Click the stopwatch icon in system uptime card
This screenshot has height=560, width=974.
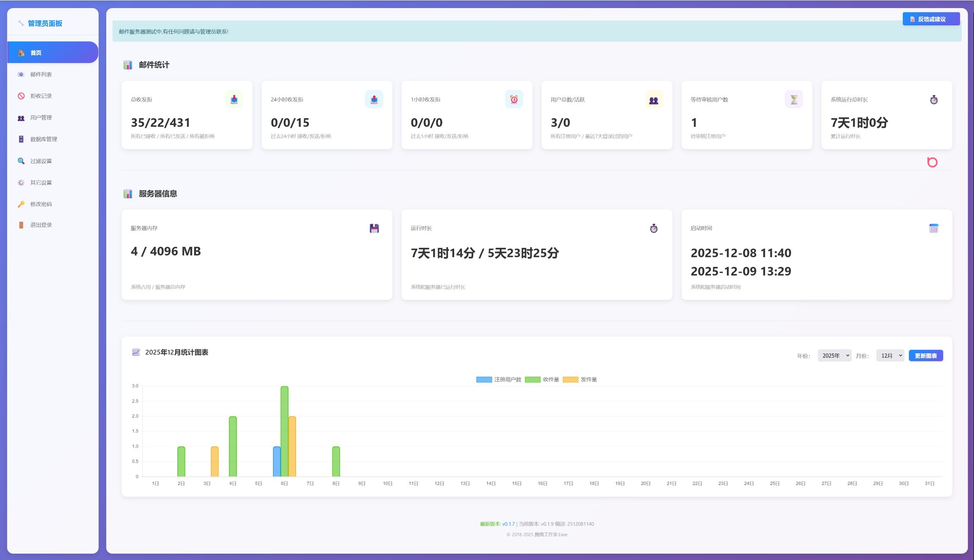934,100
